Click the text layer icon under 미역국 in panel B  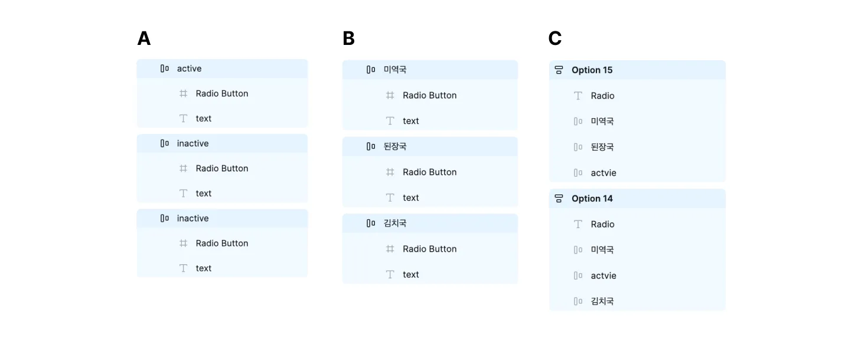point(390,121)
